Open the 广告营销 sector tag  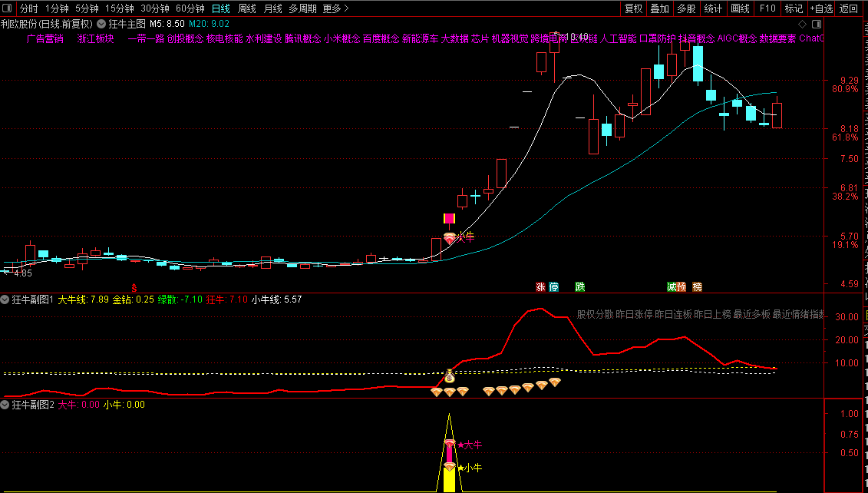click(x=45, y=38)
